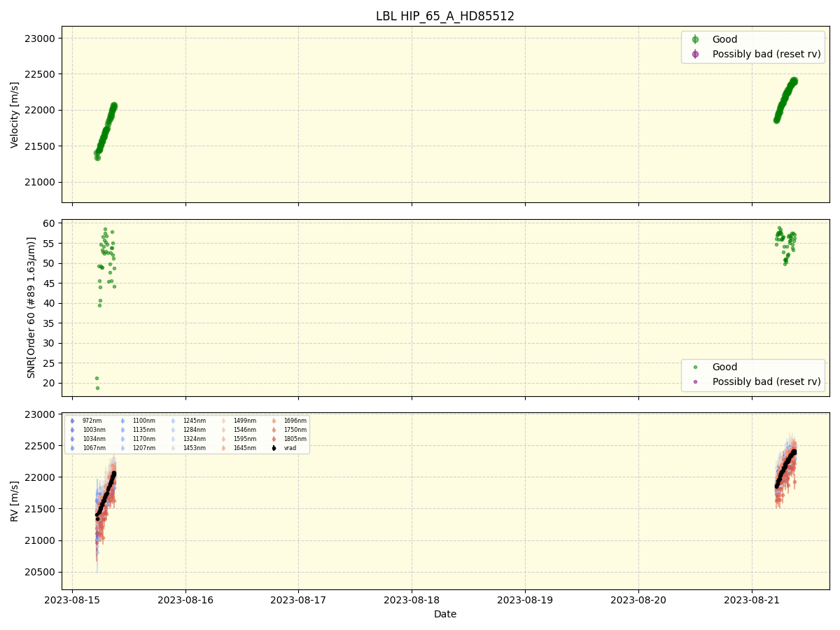The image size is (840, 630).
Task: Click the 1453nm legend marker
Action: 173,448
